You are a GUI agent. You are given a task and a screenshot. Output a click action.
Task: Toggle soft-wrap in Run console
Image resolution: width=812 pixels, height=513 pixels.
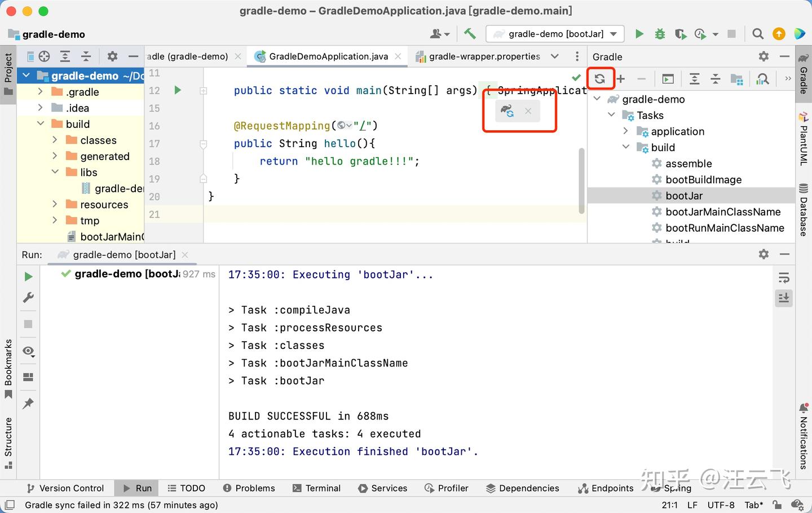pyautogui.click(x=784, y=277)
